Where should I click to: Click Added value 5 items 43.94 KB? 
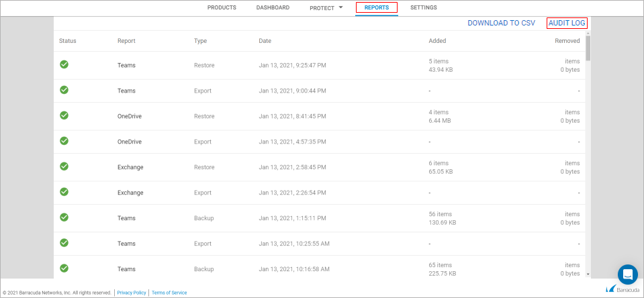[x=441, y=65]
